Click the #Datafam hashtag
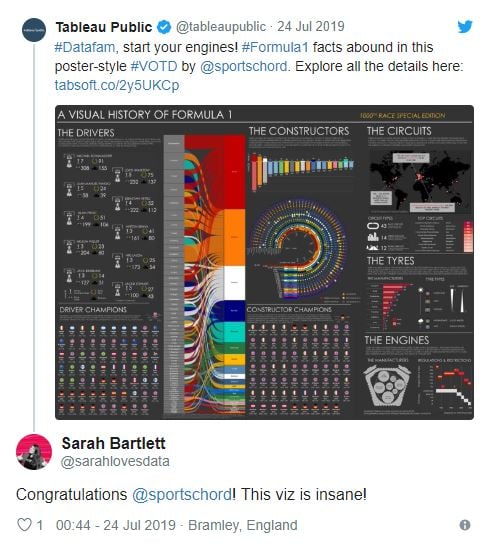Viewport: 492px width, 545px height. 84,47
